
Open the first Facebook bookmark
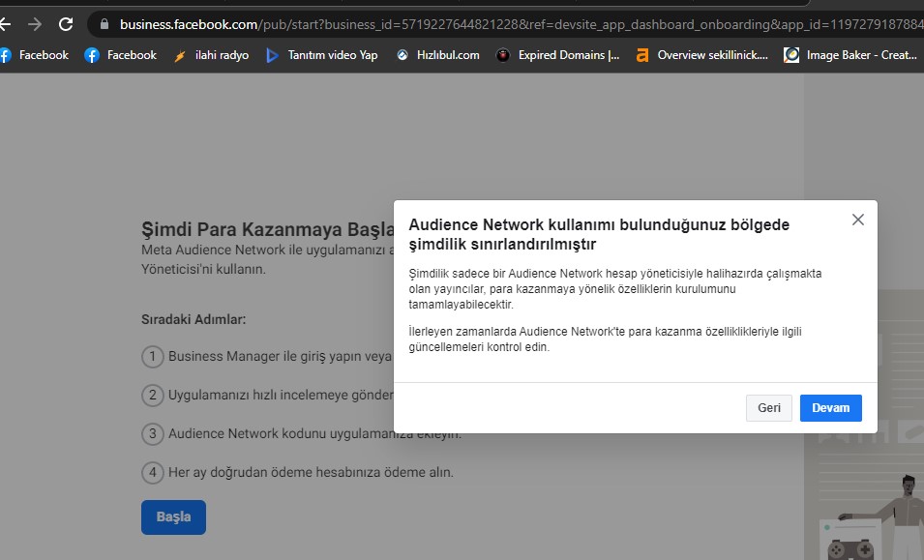(x=34, y=55)
